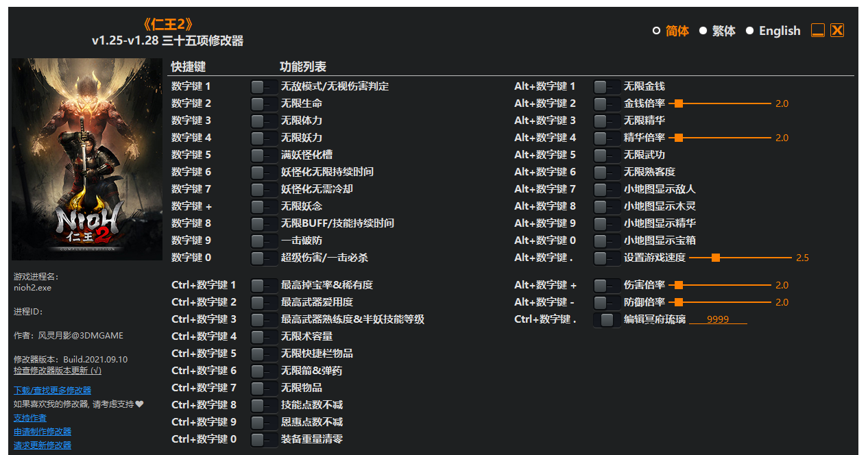
Task: Toggle 妖怪化无需冷却 switch
Action: click(x=264, y=189)
